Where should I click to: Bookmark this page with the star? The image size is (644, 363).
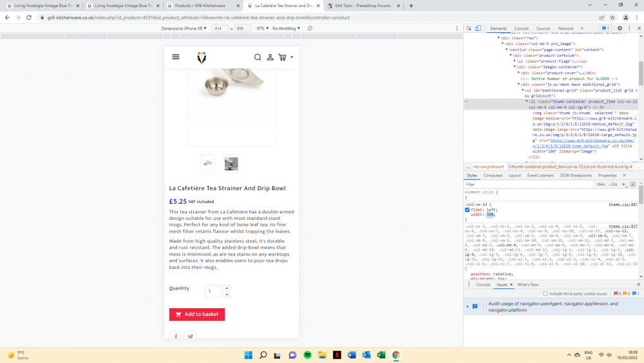pos(612,17)
